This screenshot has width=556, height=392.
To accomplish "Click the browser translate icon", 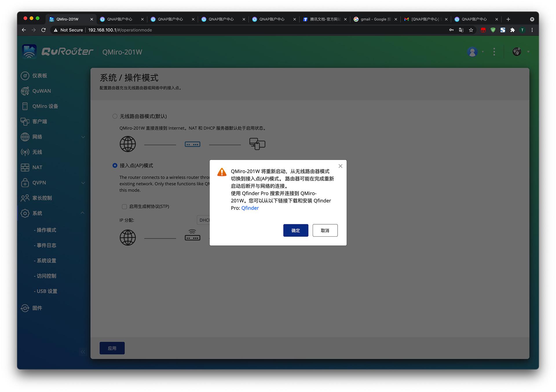I will 461,30.
